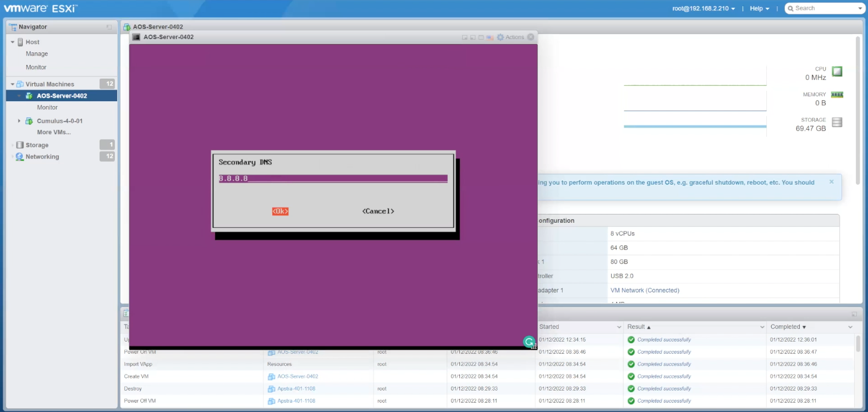Dismiss the VMware Tools notice banner
The height and width of the screenshot is (412, 868).
[x=832, y=182]
